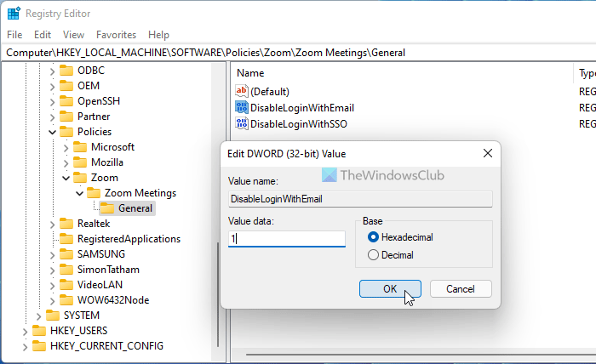This screenshot has width=596, height=364.
Task: Click the Value data input field
Action: [x=287, y=239]
